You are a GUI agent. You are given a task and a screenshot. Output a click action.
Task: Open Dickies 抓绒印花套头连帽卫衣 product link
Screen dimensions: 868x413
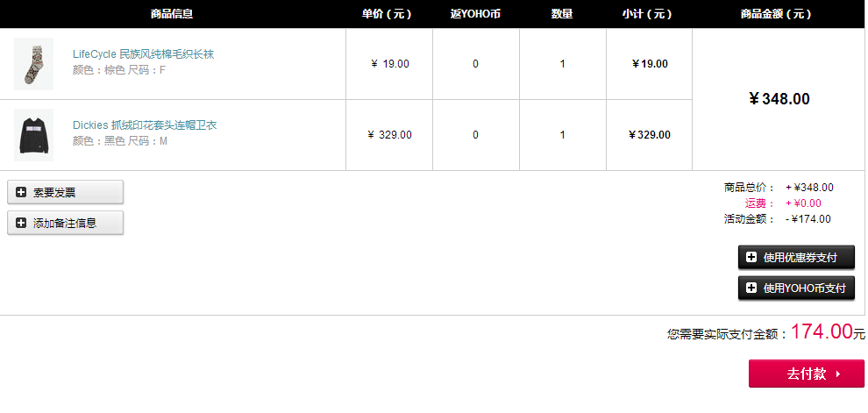pyautogui.click(x=145, y=125)
